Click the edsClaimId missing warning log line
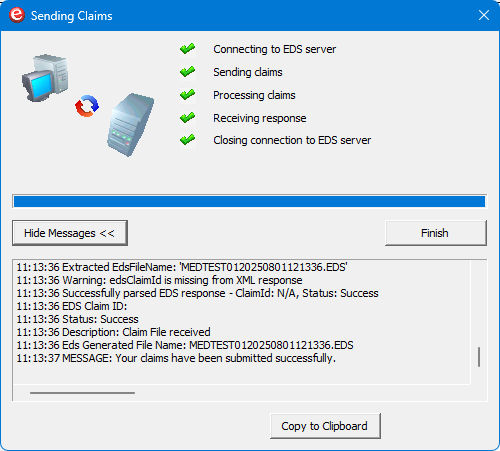Screen dimensions: 500x451 [x=159, y=280]
